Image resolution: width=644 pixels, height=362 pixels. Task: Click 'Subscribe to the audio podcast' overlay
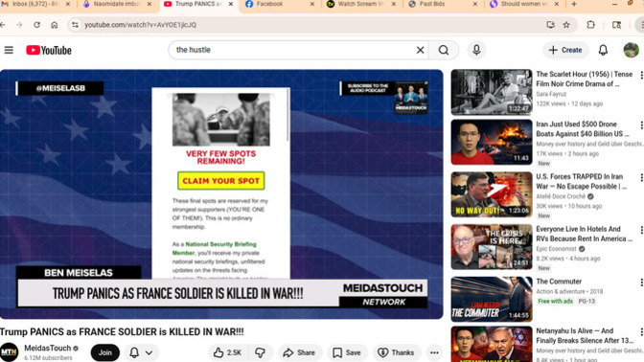click(384, 97)
